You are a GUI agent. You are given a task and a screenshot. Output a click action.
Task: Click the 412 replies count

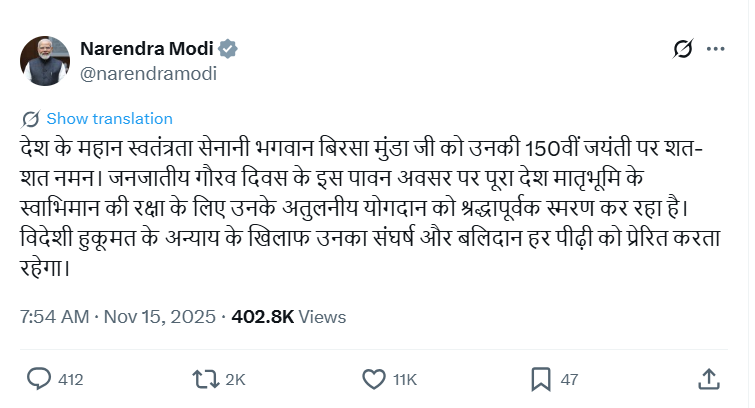pos(71,380)
